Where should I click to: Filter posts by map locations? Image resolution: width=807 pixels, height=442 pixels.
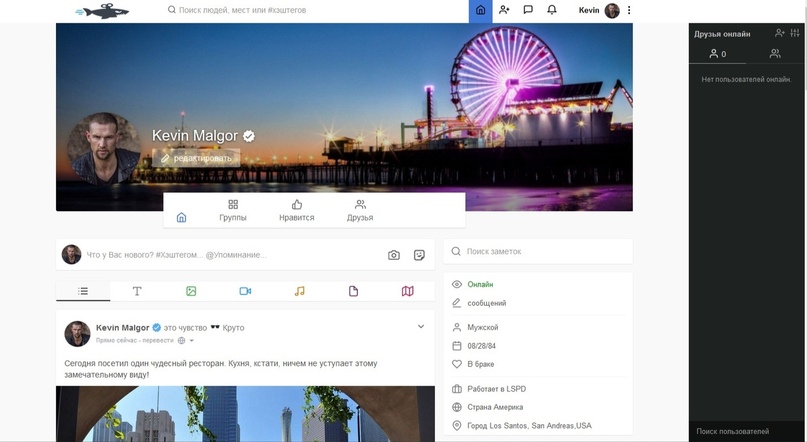coord(408,291)
